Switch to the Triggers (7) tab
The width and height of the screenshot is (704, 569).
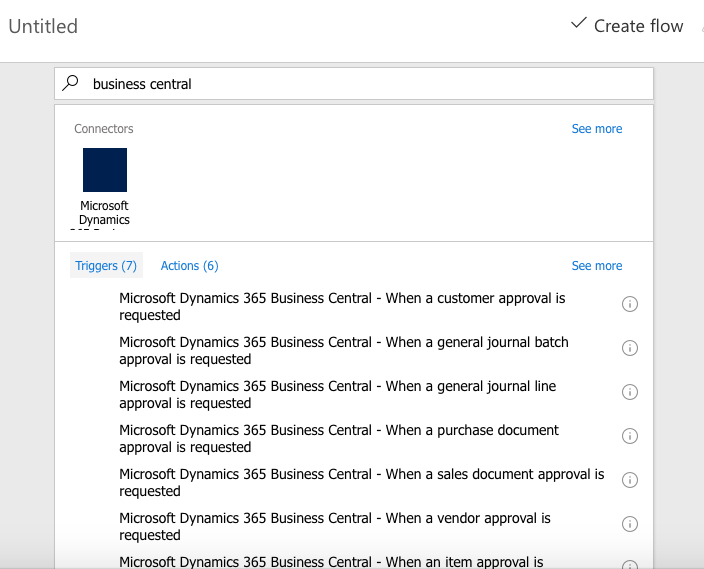106,266
